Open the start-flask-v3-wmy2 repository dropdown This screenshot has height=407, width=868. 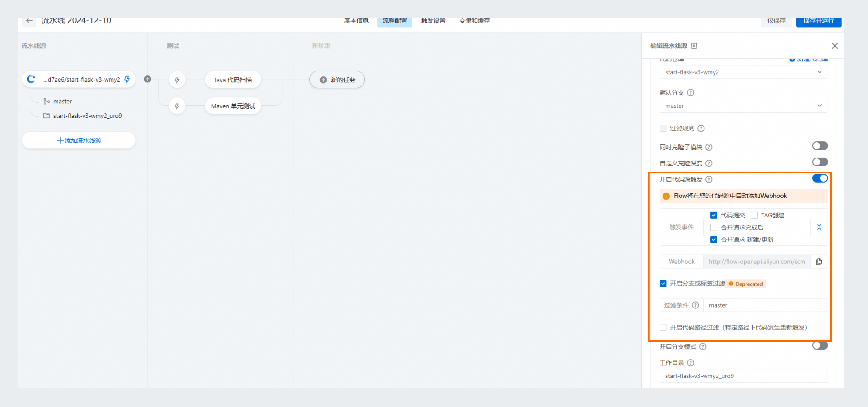point(744,72)
